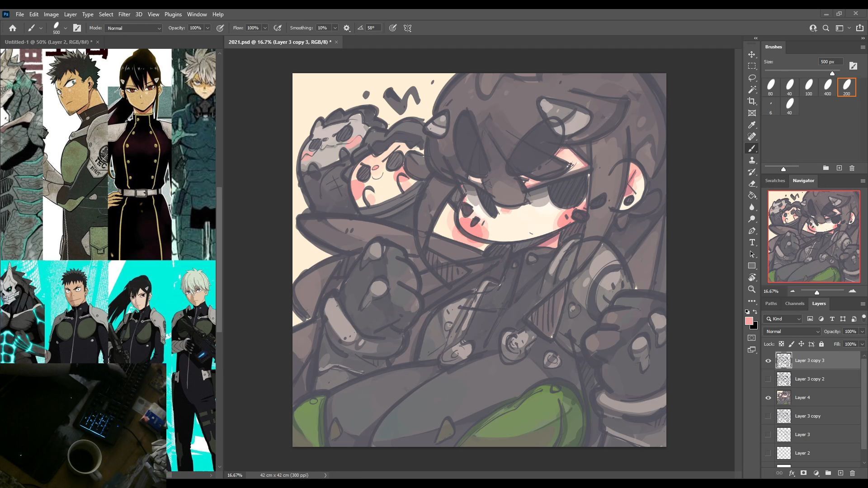Select the Zoom tool in toolbar
Viewport: 868px width, 488px height.
click(x=752, y=289)
